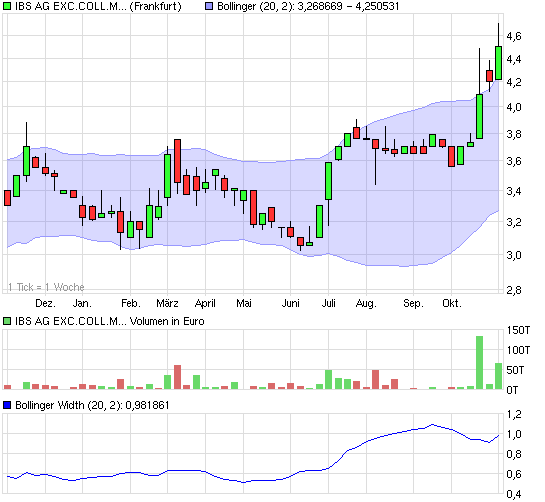
Task: Click the red August volume bar
Action: click(375, 379)
